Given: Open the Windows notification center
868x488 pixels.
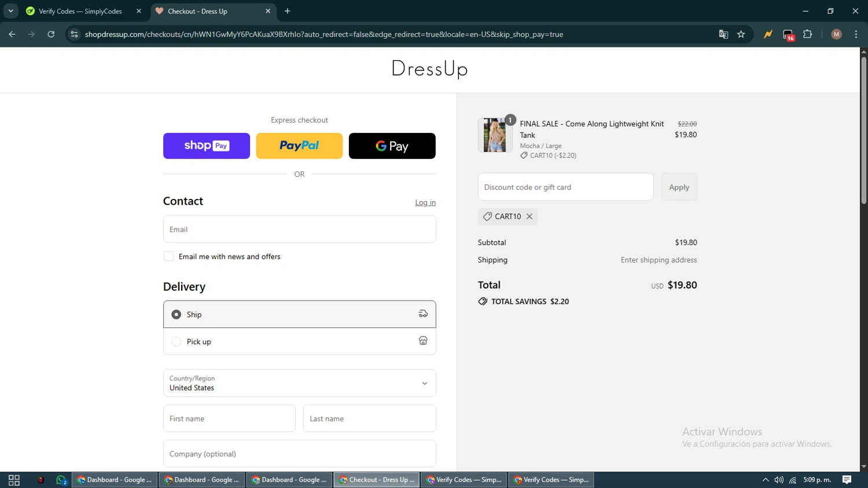Looking at the screenshot, I should pyautogui.click(x=847, y=480).
